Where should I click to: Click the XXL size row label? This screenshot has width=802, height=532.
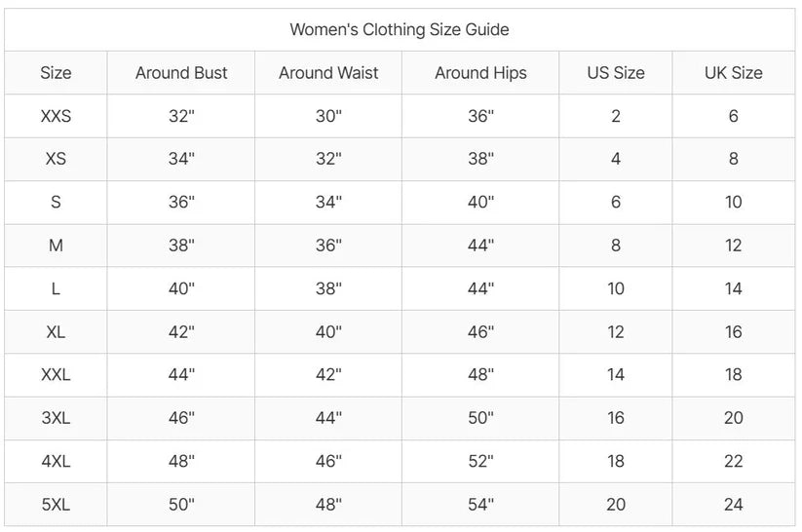pyautogui.click(x=56, y=374)
